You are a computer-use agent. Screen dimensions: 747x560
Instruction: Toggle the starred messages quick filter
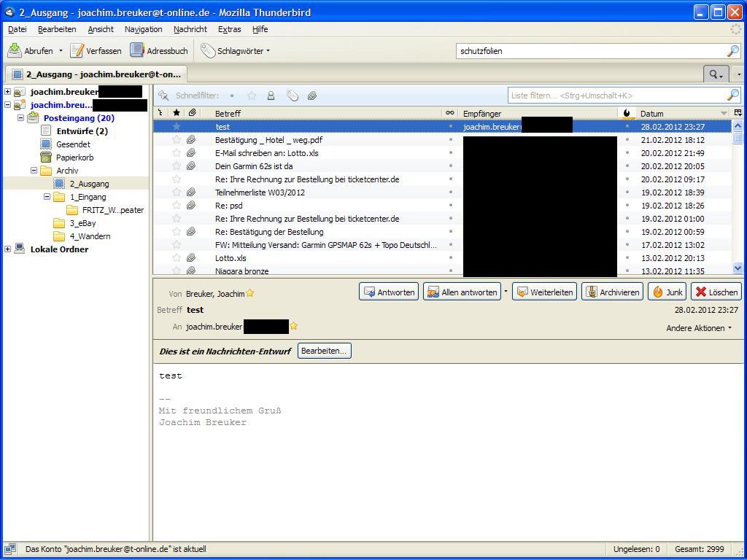point(252,96)
